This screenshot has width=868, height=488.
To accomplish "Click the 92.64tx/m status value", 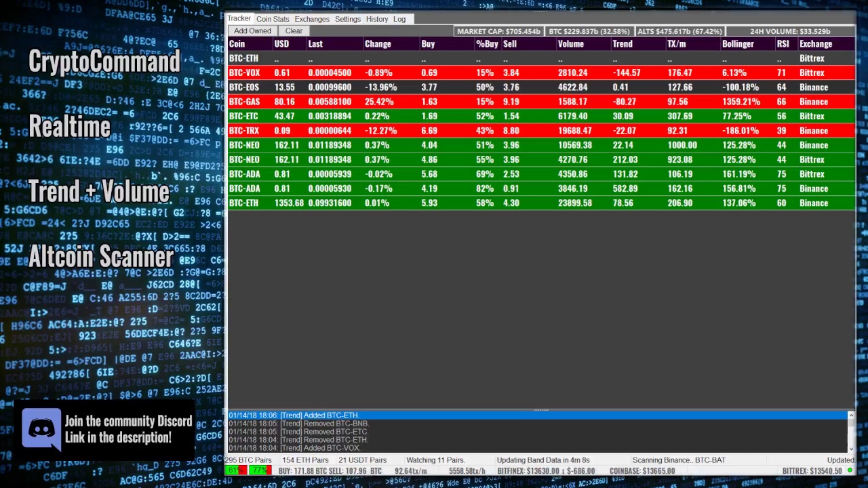I will pos(410,471).
